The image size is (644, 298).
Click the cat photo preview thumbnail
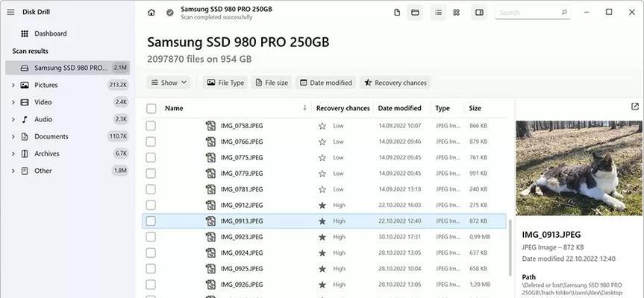pos(578,168)
